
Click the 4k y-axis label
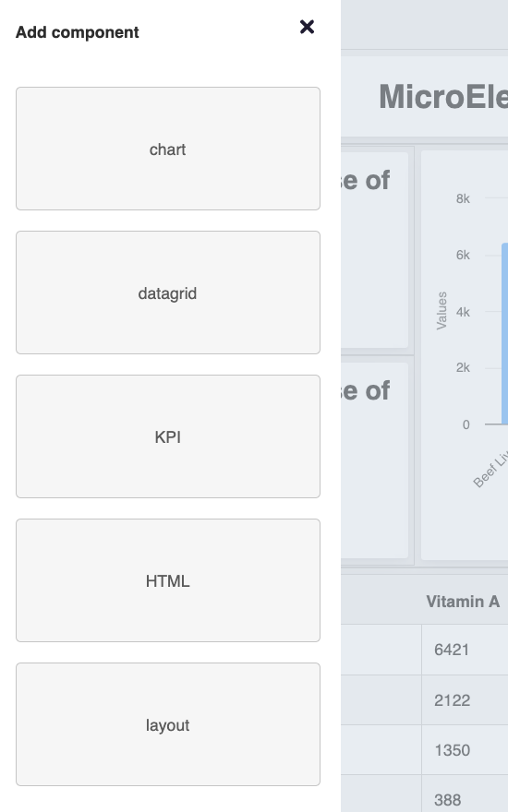point(463,312)
